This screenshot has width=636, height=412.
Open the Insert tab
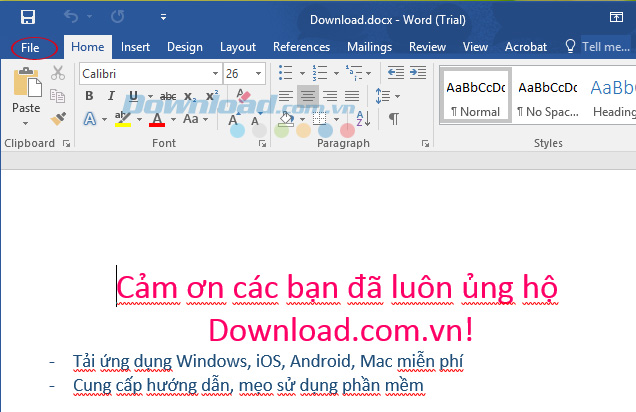pyautogui.click(x=135, y=47)
